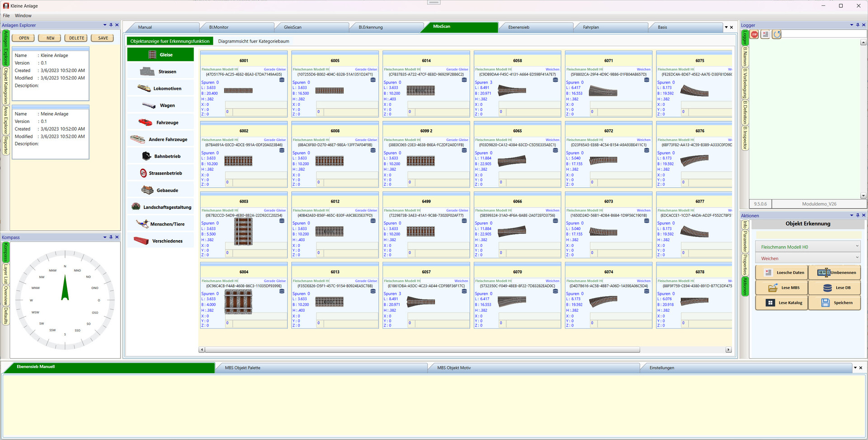Click the clear-log list icon in Logger toolbar

[765, 34]
